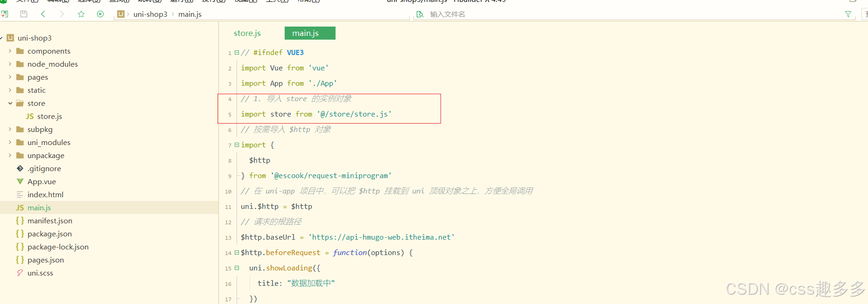
Task: Expand the pages folder chevron
Action: click(10, 77)
